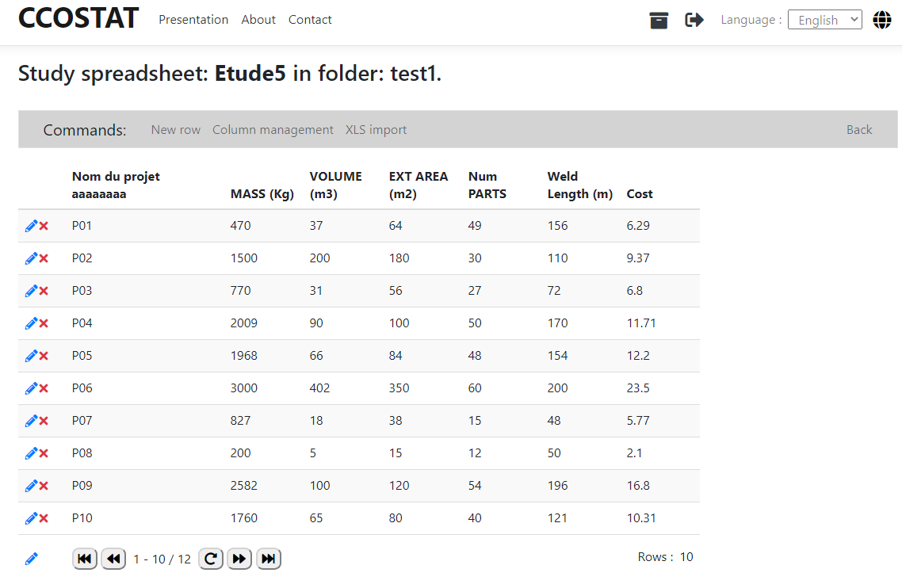The height and width of the screenshot is (588, 902).
Task: Go to next page of rows
Action: [x=239, y=559]
